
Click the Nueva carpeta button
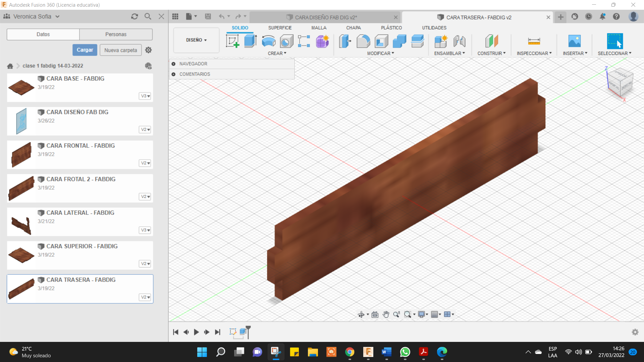(120, 50)
